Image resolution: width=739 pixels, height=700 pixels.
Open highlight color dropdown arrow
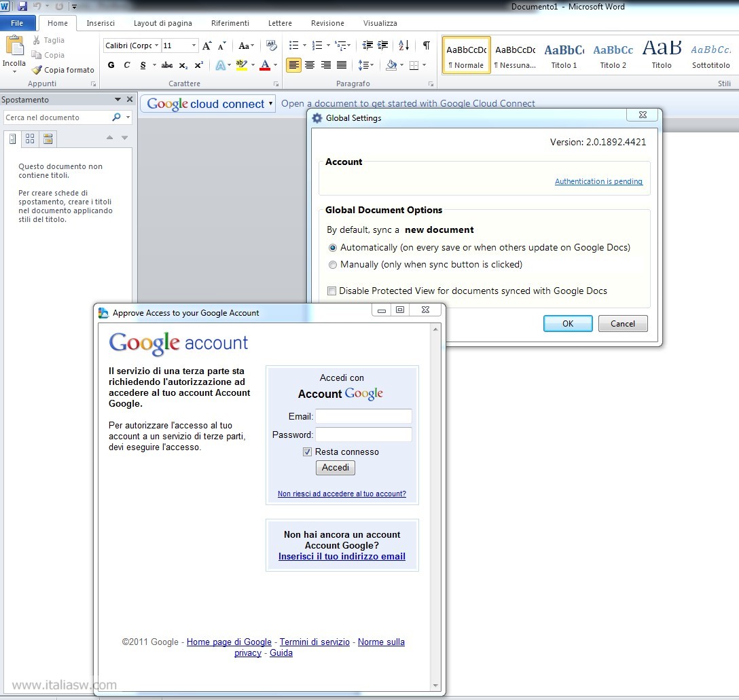click(253, 65)
